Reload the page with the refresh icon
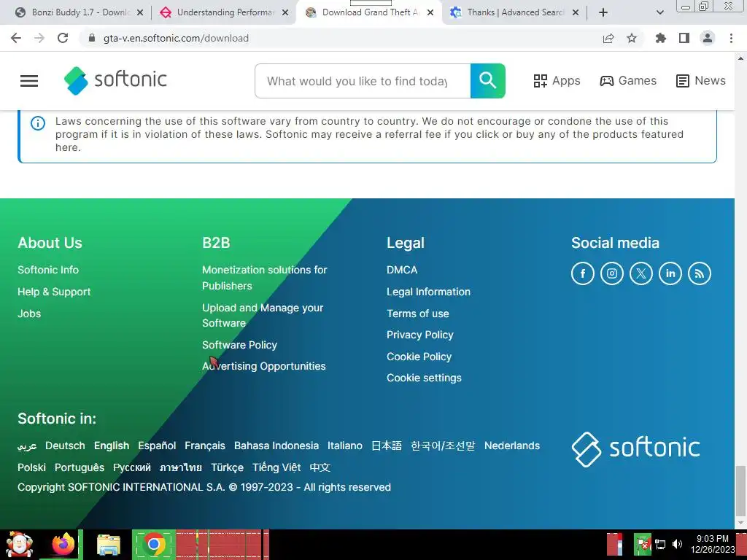 click(x=63, y=38)
